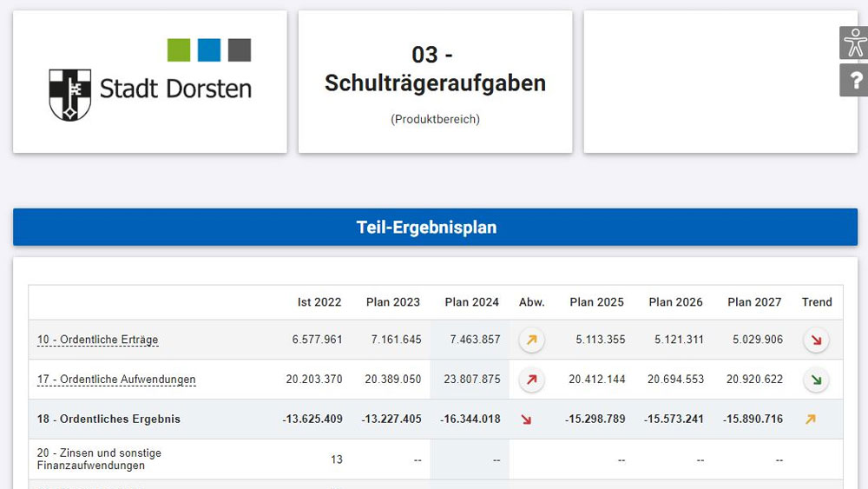Image resolution: width=868 pixels, height=489 pixels.
Task: Click the Abw. arrow for Ordentliche Aufwendungen
Action: click(x=531, y=380)
